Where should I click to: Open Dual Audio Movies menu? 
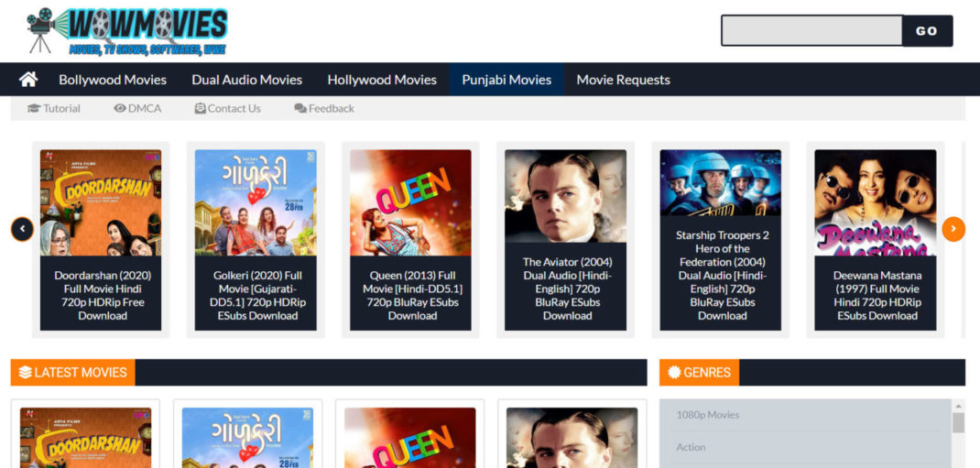point(247,80)
